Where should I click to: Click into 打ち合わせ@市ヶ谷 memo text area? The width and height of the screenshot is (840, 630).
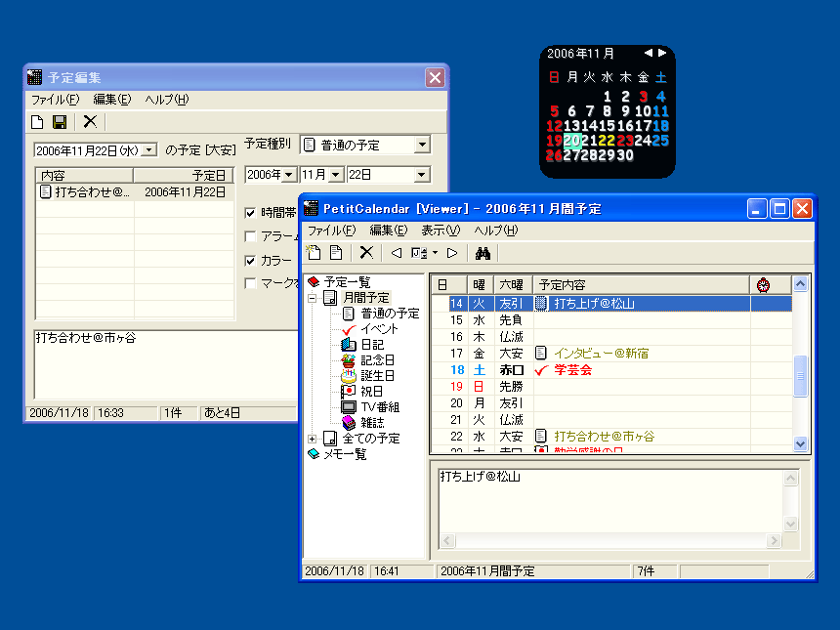pyautogui.click(x=166, y=364)
